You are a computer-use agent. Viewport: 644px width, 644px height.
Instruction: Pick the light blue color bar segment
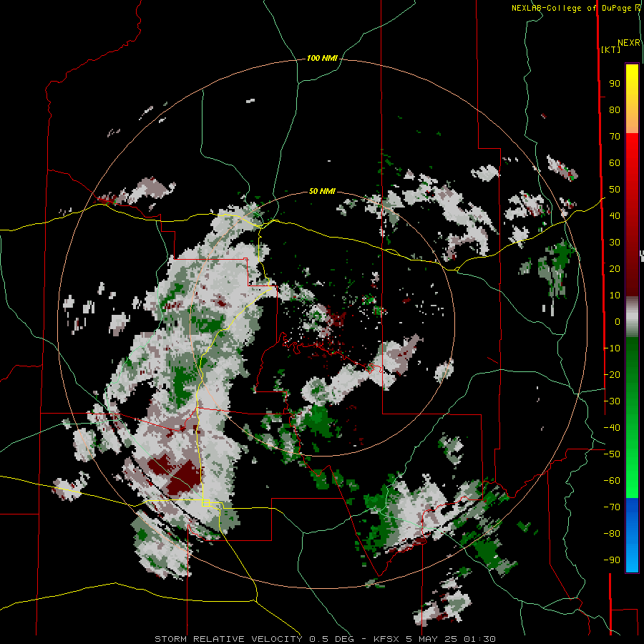[632, 559]
